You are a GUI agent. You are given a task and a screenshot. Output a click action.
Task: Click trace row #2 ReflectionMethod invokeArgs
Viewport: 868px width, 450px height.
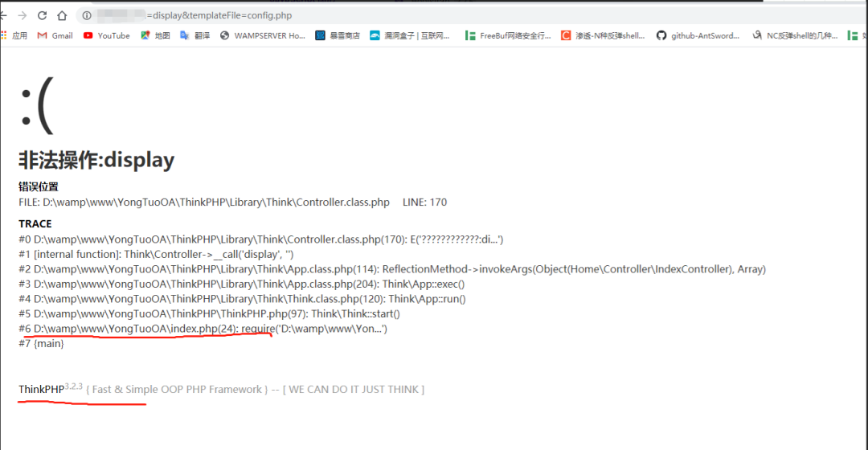[392, 269]
